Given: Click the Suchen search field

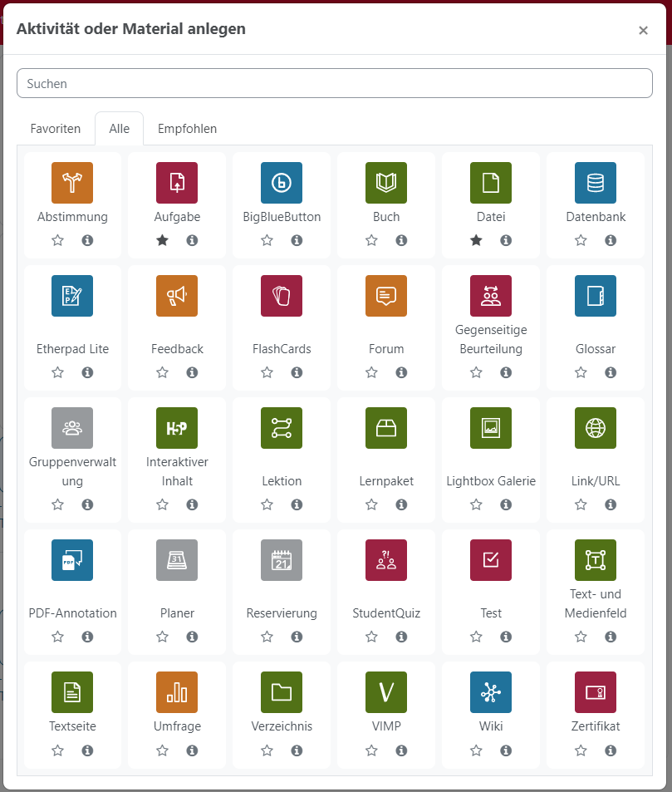Looking at the screenshot, I should [335, 83].
